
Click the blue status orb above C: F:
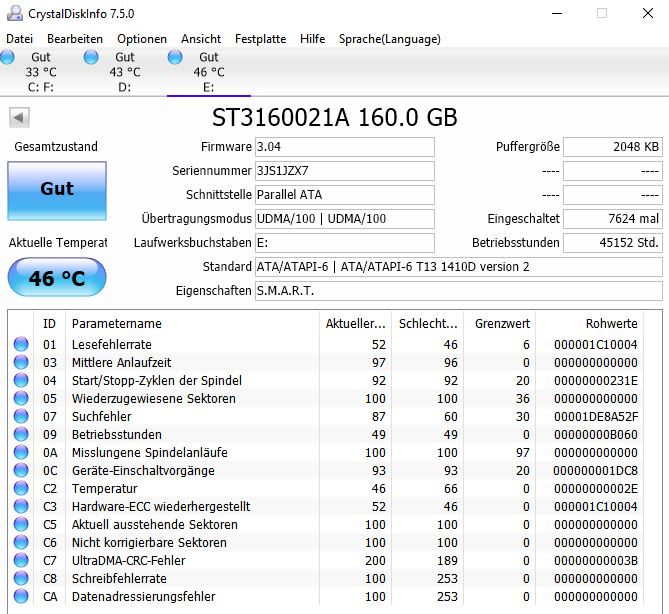point(7,57)
